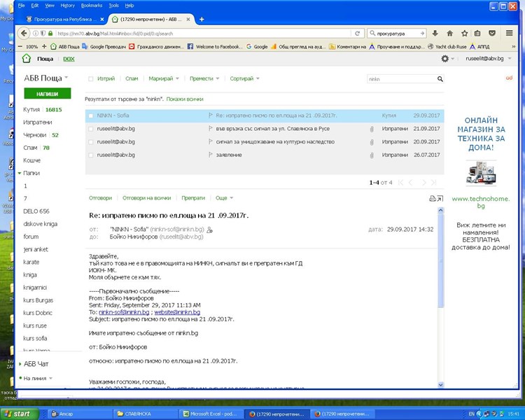Click the Покажи всички link
Screen dimensions: 525x420
pyautogui.click(x=185, y=99)
